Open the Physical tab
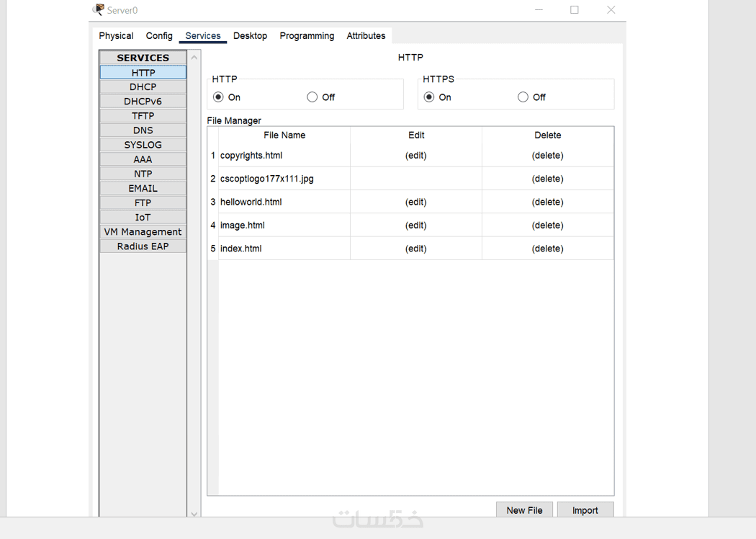 tap(116, 36)
